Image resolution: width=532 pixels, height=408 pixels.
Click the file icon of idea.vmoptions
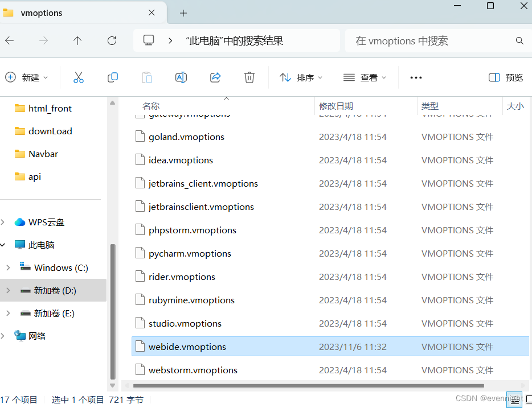point(140,160)
